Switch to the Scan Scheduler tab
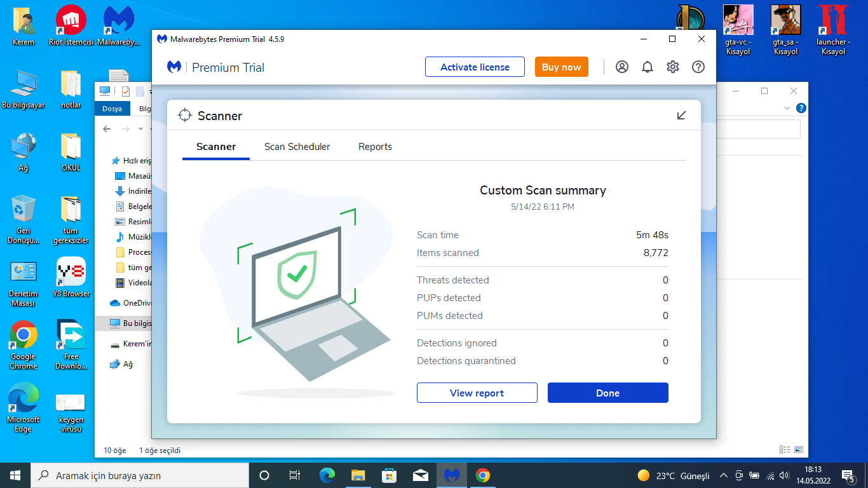This screenshot has width=868, height=488. point(297,147)
